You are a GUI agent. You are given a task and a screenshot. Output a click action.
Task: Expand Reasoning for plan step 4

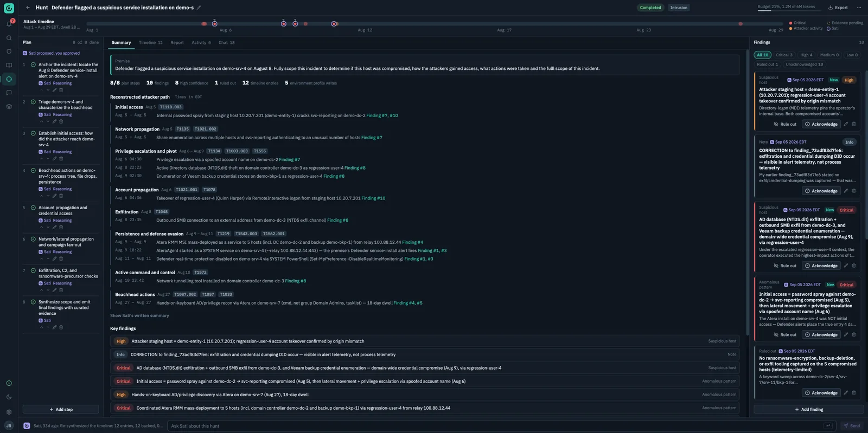62,189
